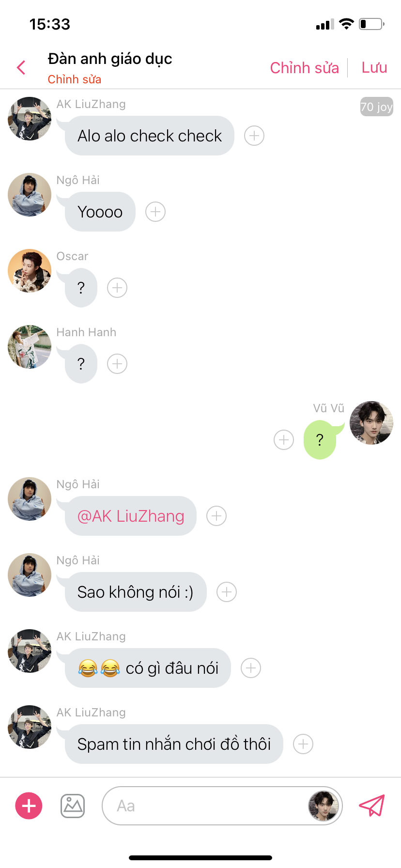Open Hanh Hanh's avatar
Viewport: 401px width, 868px height.
tap(30, 347)
